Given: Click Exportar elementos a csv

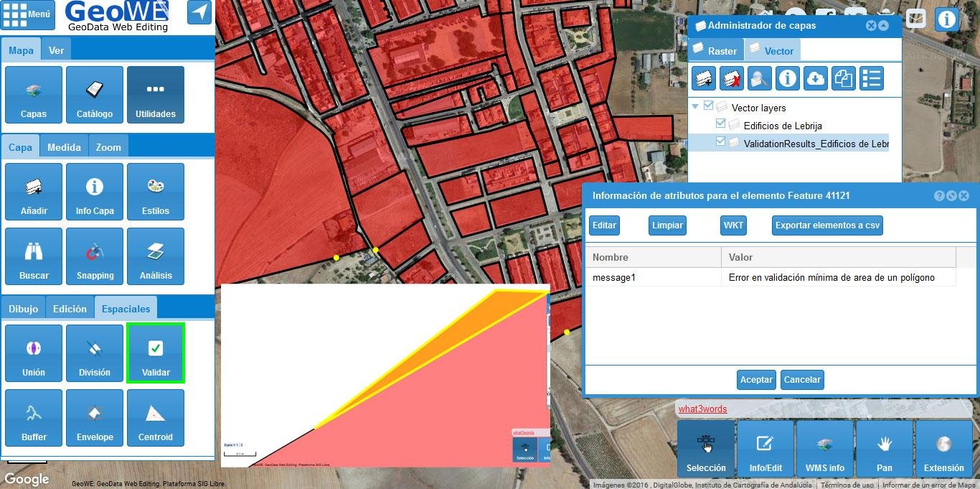Looking at the screenshot, I should [x=826, y=225].
